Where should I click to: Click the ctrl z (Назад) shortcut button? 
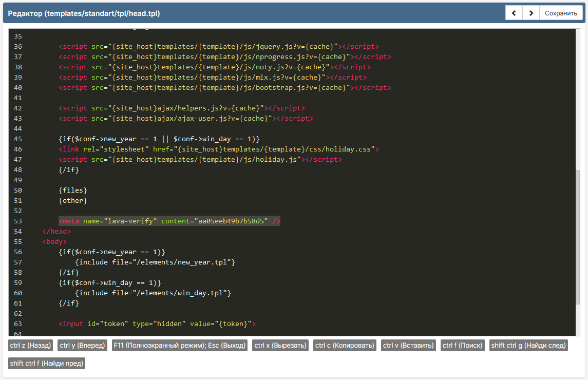point(30,345)
